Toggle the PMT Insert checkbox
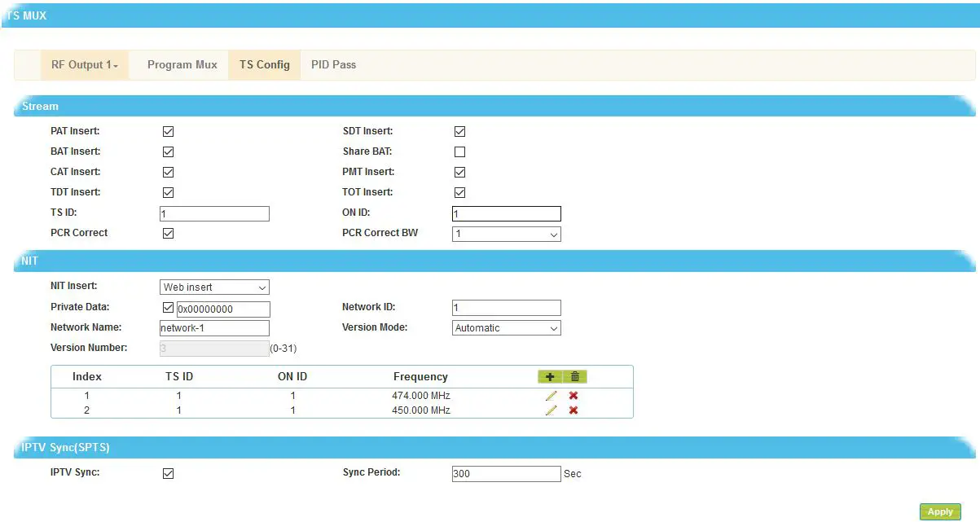Viewport: 980px width, 522px height. pyautogui.click(x=459, y=172)
